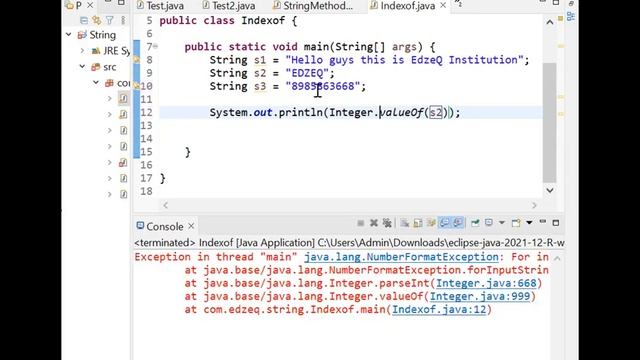Toggle show console when standard out changes
The image size is (640, 360).
click(444, 223)
